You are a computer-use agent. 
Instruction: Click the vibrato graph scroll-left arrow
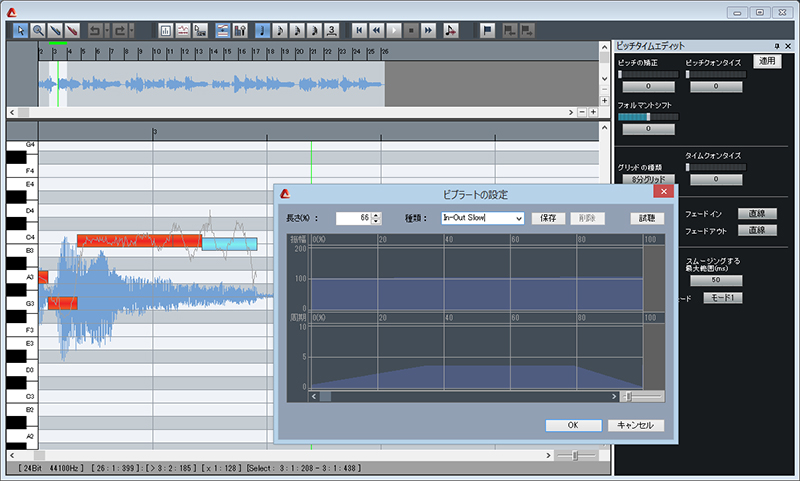(314, 397)
